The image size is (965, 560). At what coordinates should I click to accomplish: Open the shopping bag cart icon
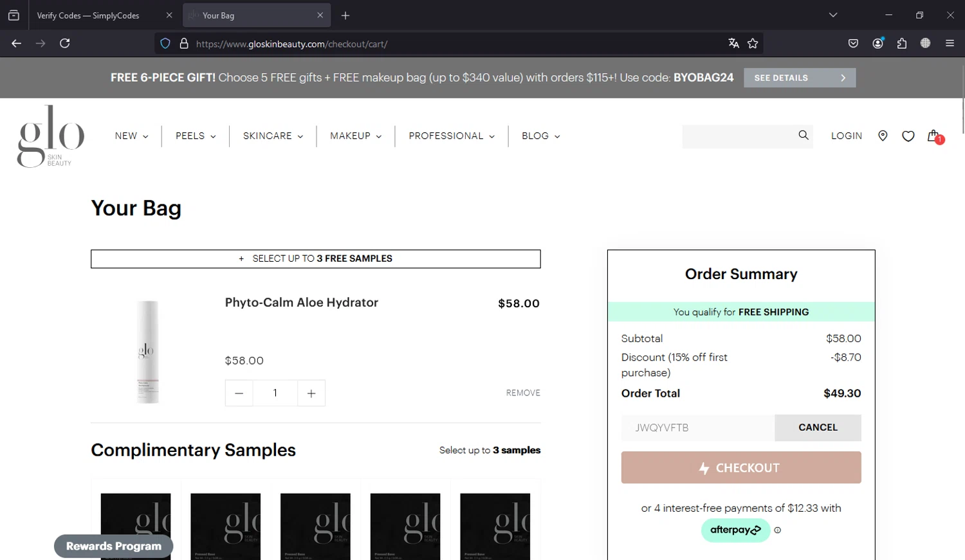tap(934, 136)
